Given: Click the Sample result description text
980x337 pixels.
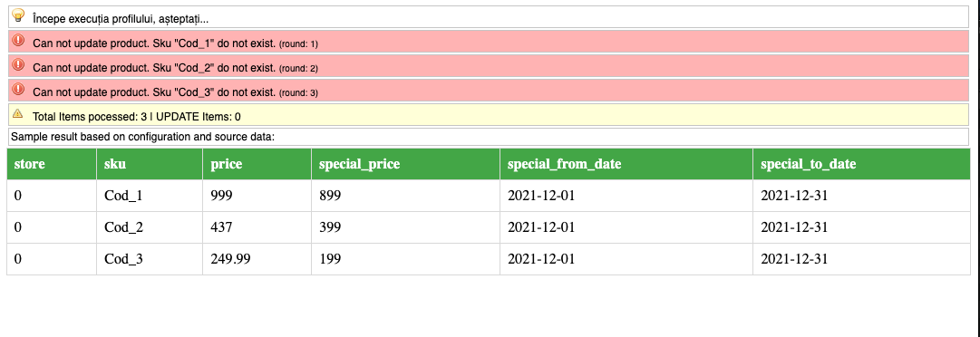Looking at the screenshot, I should pyautogui.click(x=142, y=137).
